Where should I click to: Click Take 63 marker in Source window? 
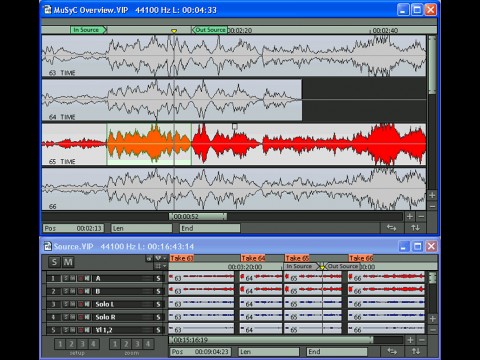[182, 258]
